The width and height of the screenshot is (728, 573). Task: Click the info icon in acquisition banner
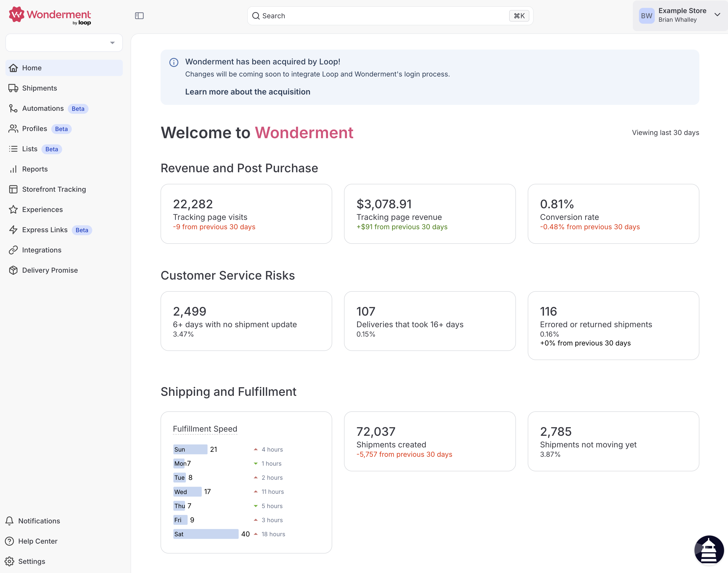174,62
